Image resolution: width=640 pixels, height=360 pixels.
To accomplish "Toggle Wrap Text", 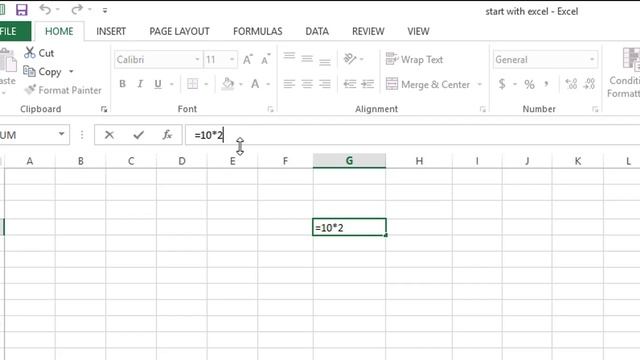I will [x=414, y=60].
